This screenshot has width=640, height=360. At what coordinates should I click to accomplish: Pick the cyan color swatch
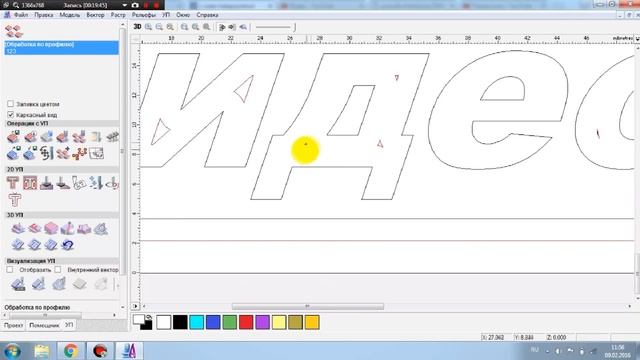pos(196,322)
